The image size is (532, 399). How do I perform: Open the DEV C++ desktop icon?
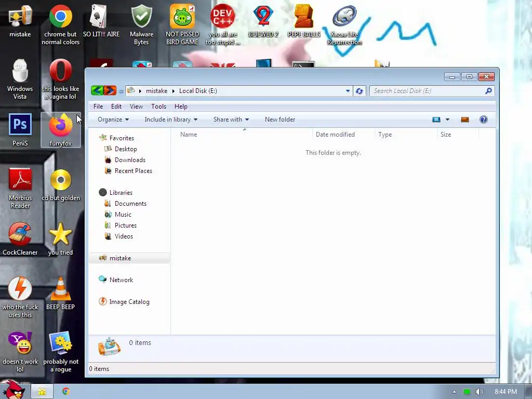click(x=222, y=25)
